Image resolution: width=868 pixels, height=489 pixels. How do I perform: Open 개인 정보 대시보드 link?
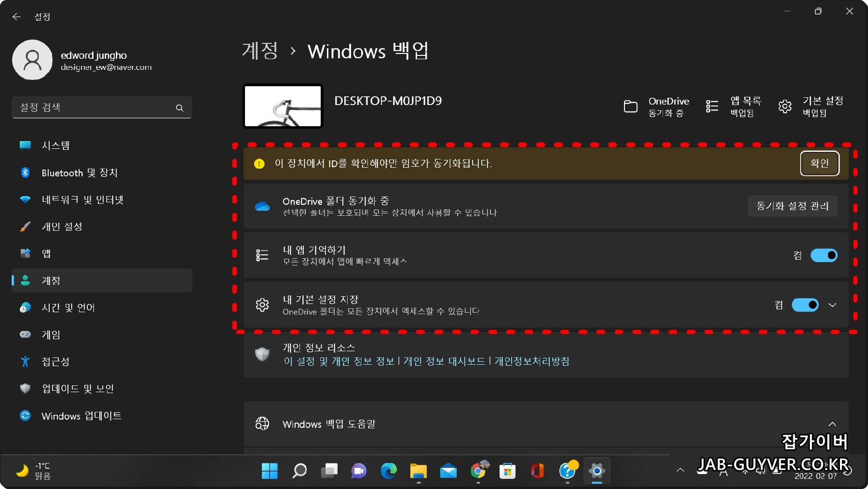click(444, 361)
